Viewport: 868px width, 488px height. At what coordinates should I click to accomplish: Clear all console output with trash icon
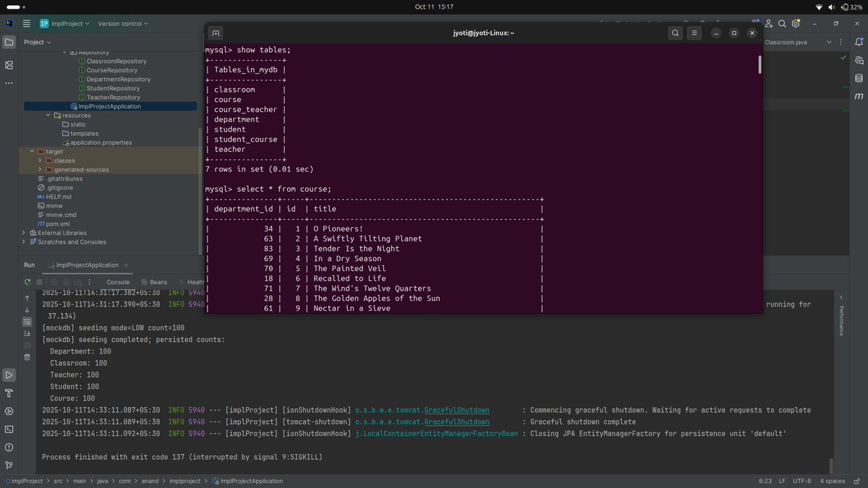tap(27, 357)
